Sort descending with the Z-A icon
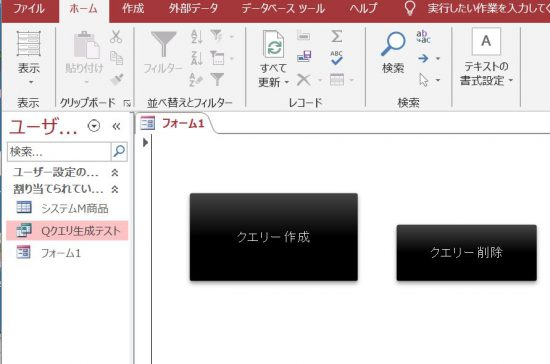550x364 pixels. click(x=196, y=58)
